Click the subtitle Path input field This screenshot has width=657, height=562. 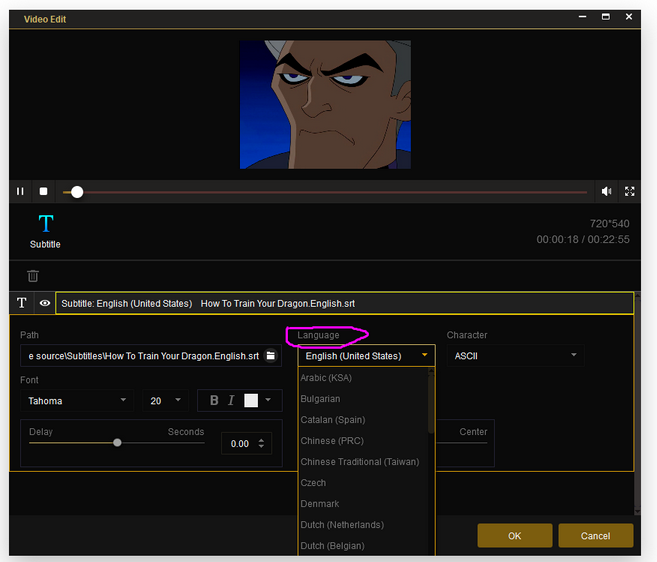[x=144, y=356]
